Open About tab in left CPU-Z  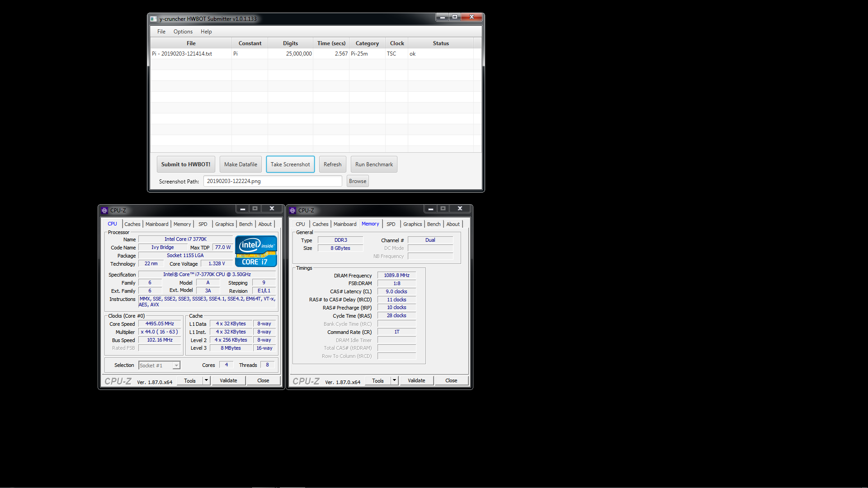pos(265,224)
